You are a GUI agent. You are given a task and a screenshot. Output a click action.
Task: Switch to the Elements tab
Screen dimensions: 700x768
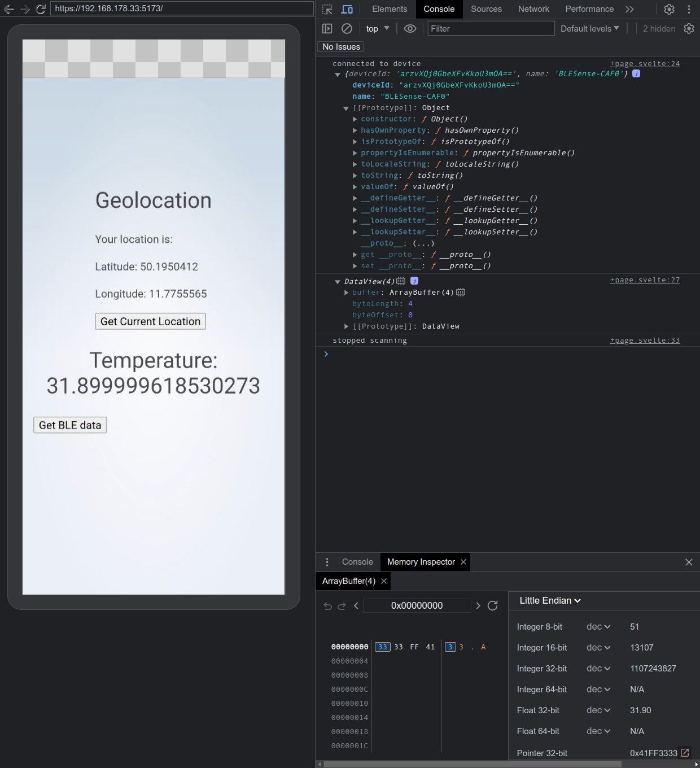(390, 9)
